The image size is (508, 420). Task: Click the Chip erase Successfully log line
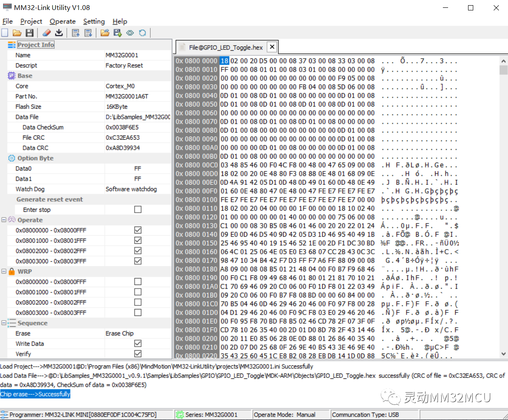pyautogui.click(x=35, y=394)
